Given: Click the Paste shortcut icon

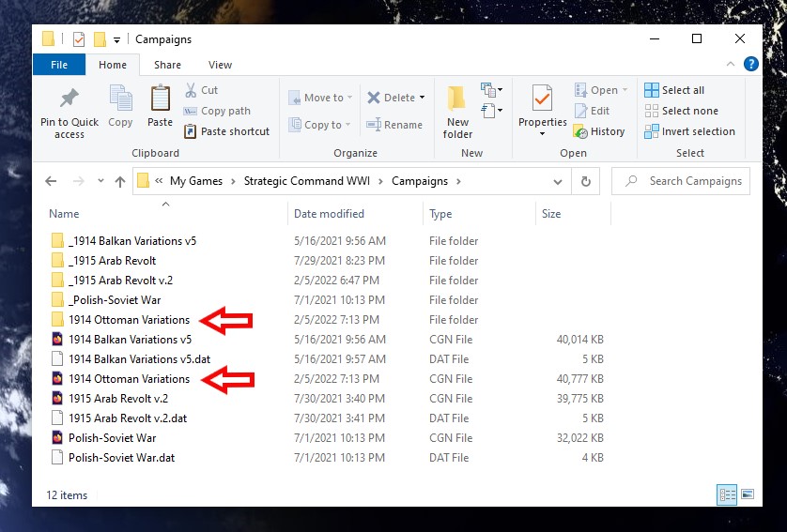Looking at the screenshot, I should (x=190, y=131).
